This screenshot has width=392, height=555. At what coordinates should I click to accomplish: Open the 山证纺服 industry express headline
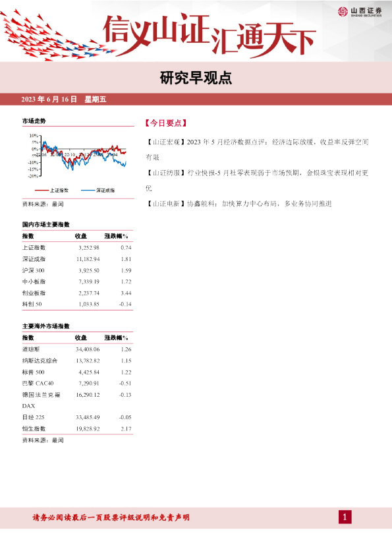tap(257, 180)
